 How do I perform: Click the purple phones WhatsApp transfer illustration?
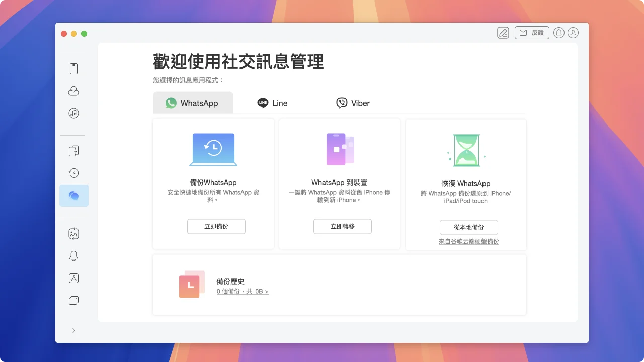click(340, 149)
